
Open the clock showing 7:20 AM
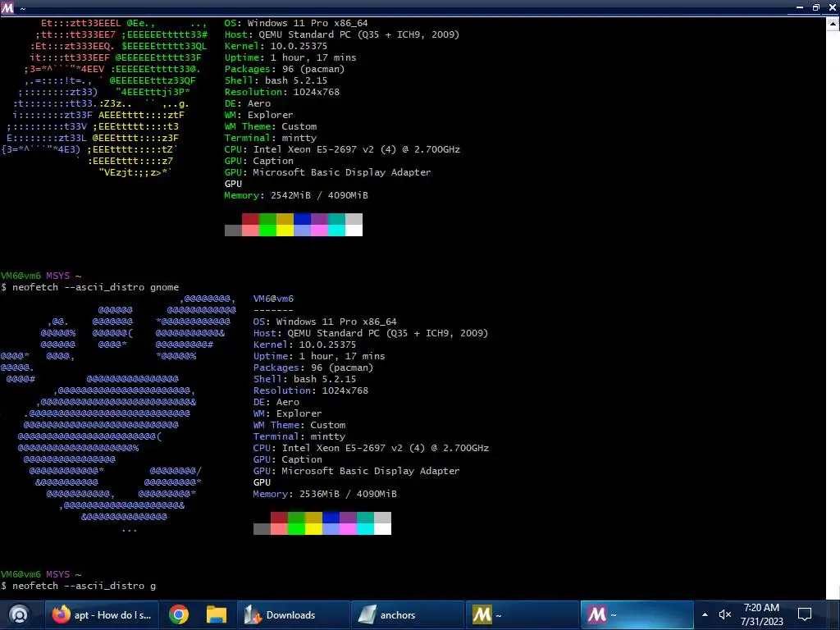(761, 614)
